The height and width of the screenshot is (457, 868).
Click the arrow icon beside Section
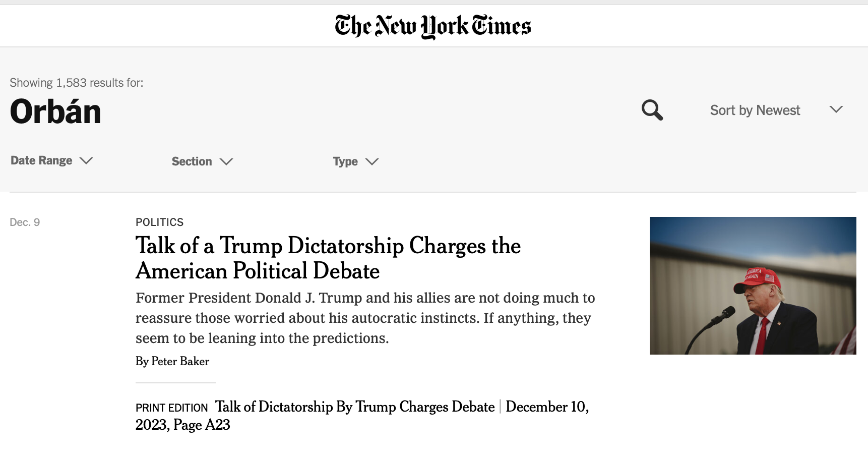click(226, 161)
